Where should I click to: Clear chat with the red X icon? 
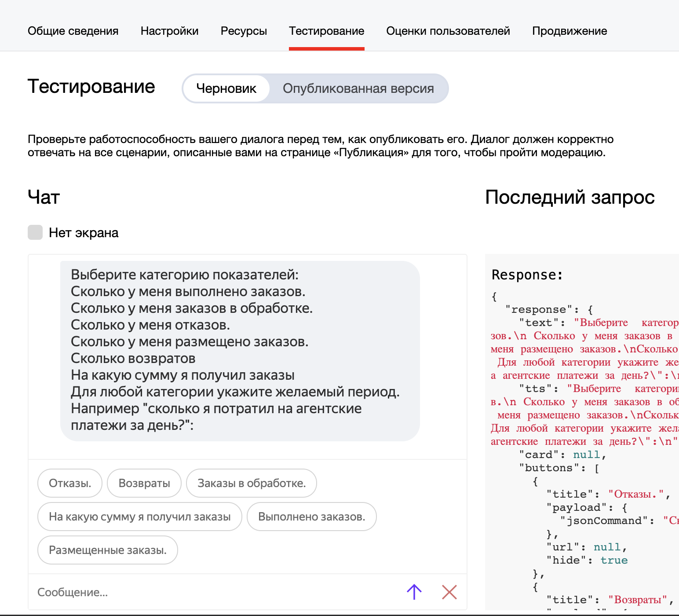click(x=449, y=592)
